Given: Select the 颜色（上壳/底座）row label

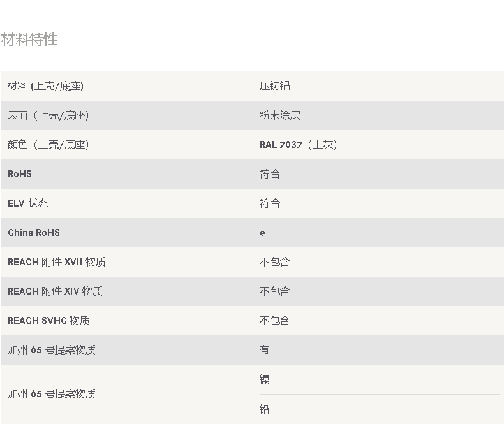Looking at the screenshot, I should (48, 145).
